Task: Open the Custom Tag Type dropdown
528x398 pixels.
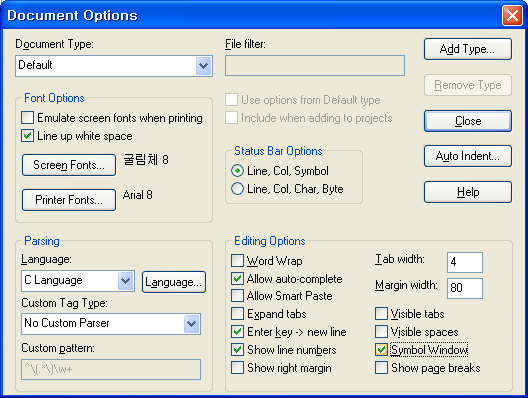Action: 192,324
